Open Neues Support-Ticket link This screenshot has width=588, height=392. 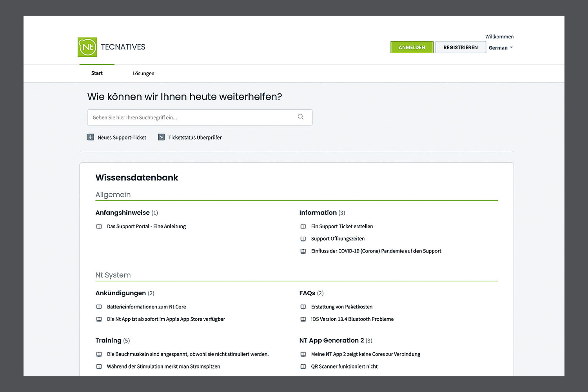[x=122, y=138]
